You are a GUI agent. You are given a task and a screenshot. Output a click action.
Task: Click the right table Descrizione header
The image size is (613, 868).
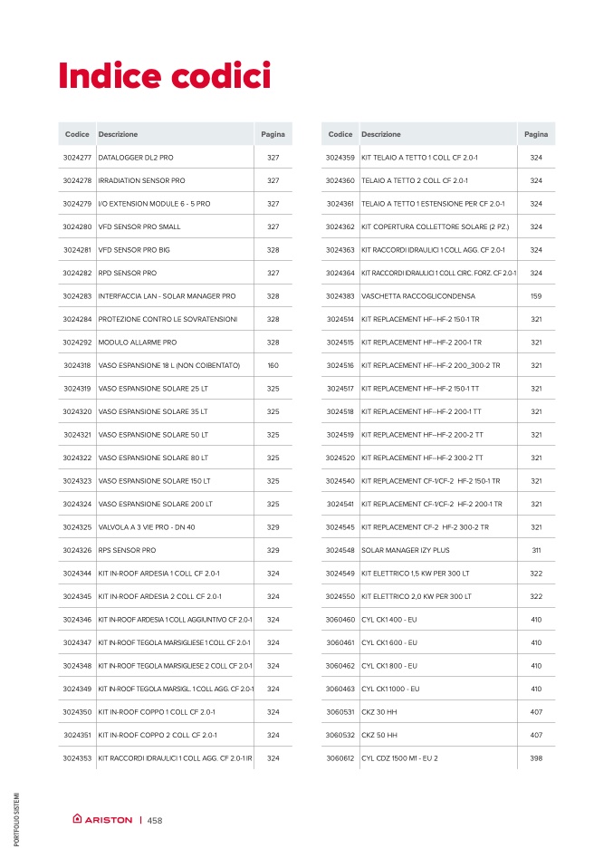tap(381, 134)
